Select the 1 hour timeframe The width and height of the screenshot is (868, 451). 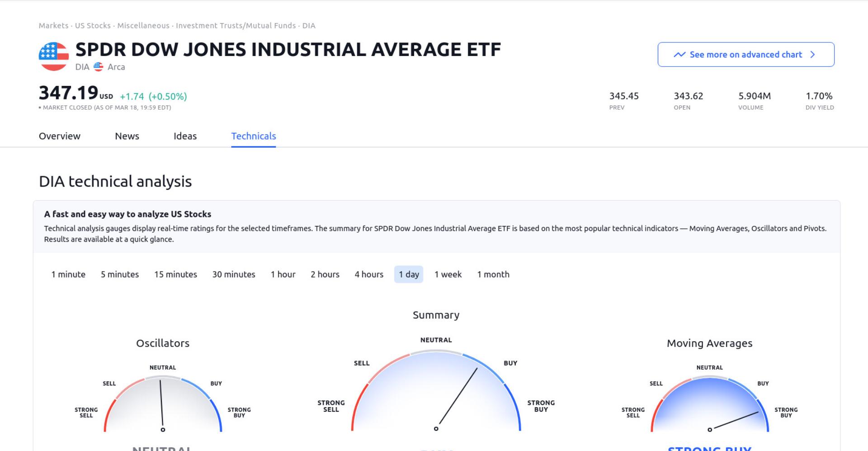(283, 274)
